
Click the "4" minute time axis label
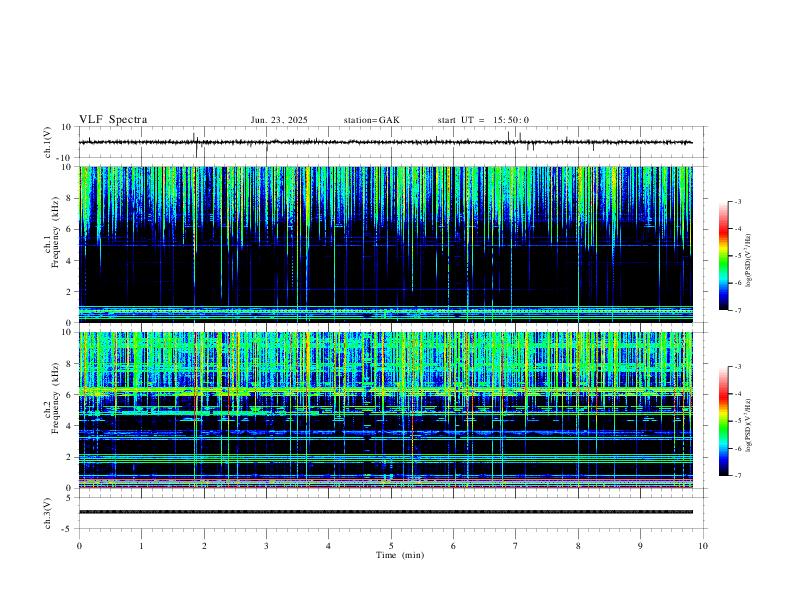tap(329, 546)
